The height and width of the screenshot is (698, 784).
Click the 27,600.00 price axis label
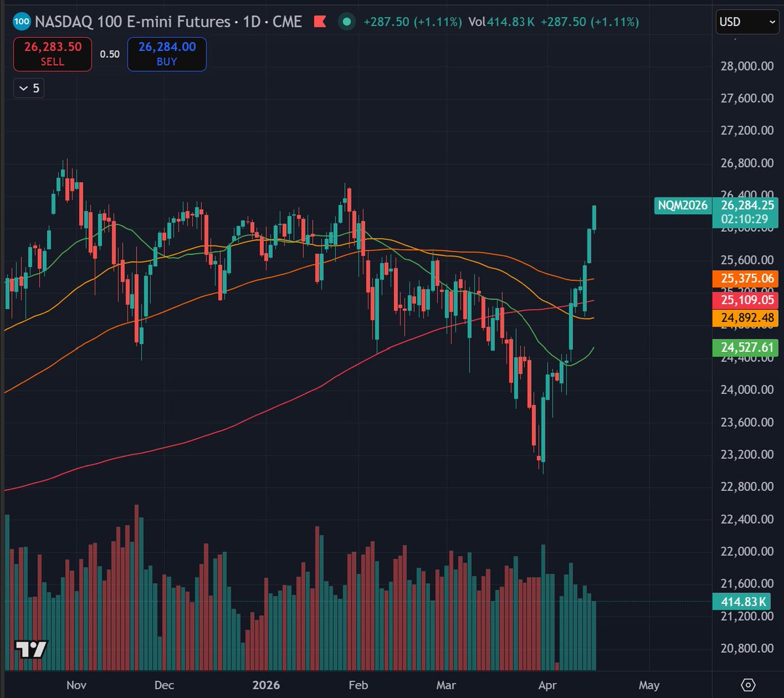coord(747,99)
